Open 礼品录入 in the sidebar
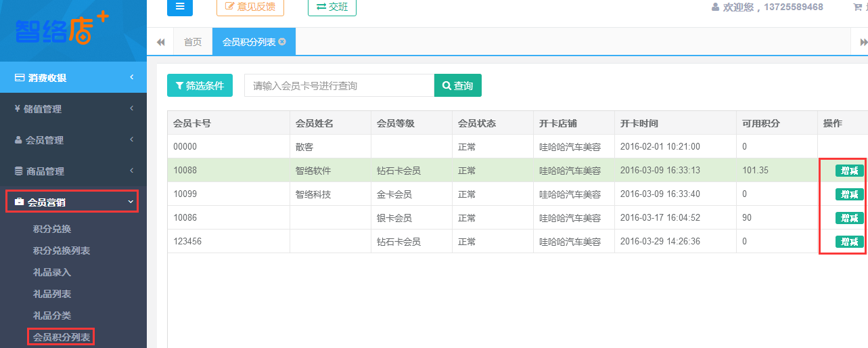Image resolution: width=868 pixels, height=348 pixels. click(52, 272)
